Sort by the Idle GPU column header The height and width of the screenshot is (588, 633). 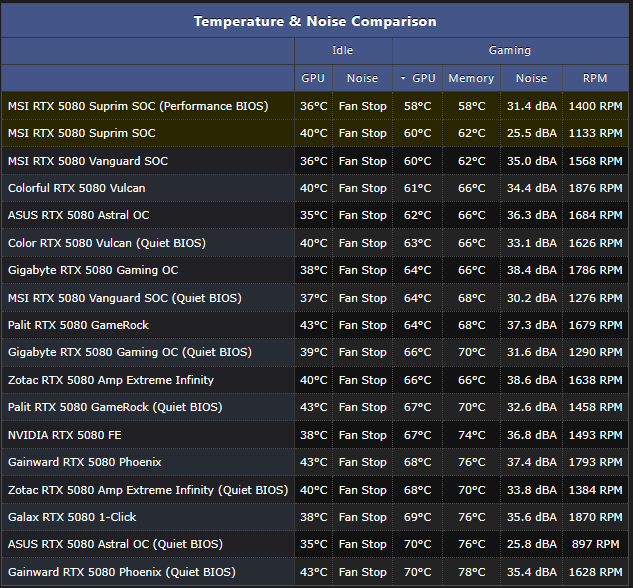point(313,78)
